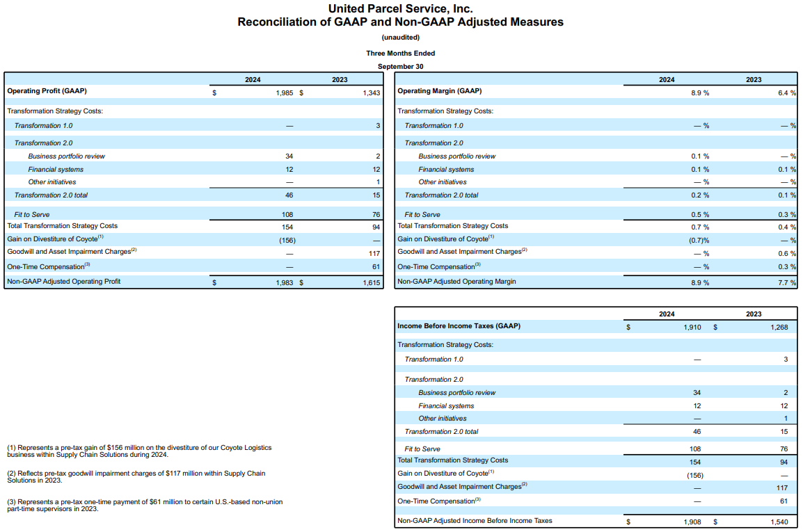Click the 1,343 operating profit value
The width and height of the screenshot is (803, 532).
tap(371, 92)
